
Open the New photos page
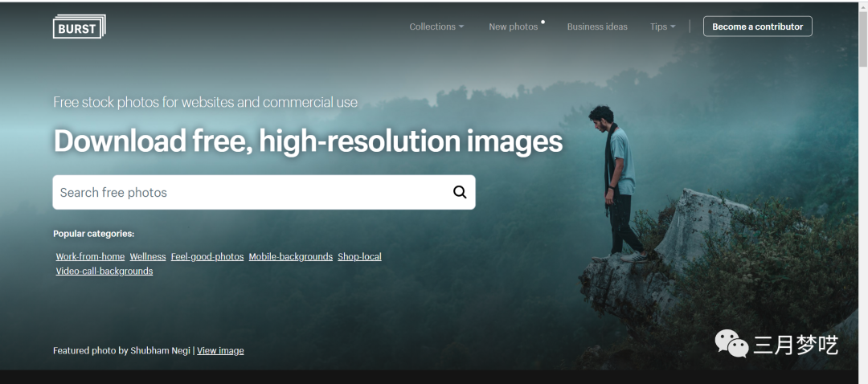pos(513,27)
